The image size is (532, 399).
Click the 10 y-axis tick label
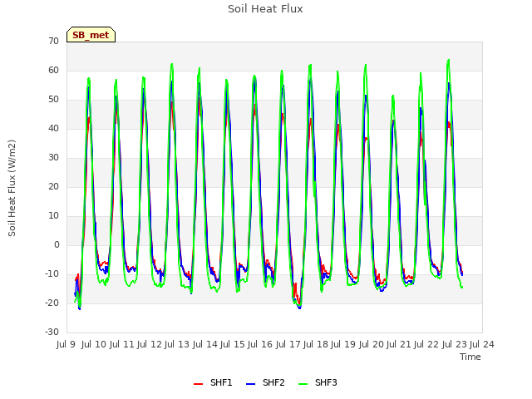53,216
